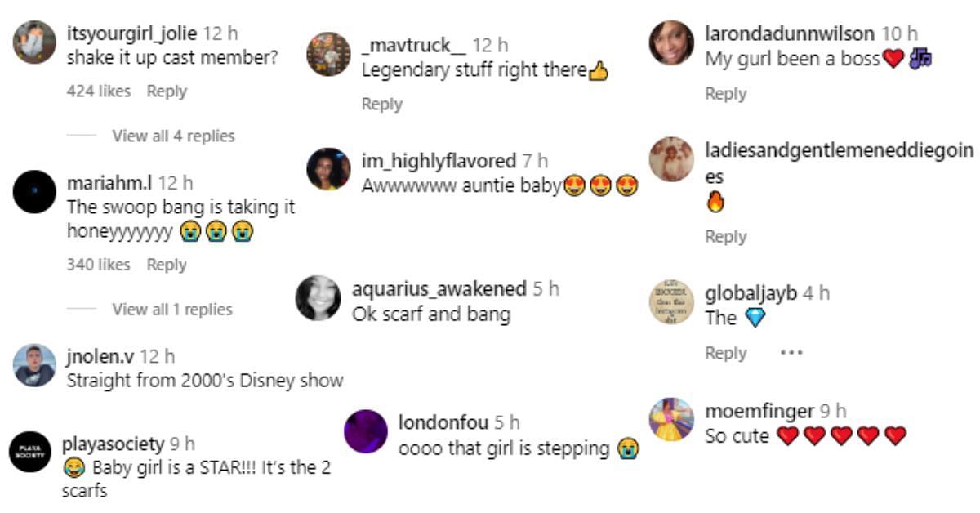Click the globaljayb round avatar
The image size is (980, 513).
pos(671,301)
